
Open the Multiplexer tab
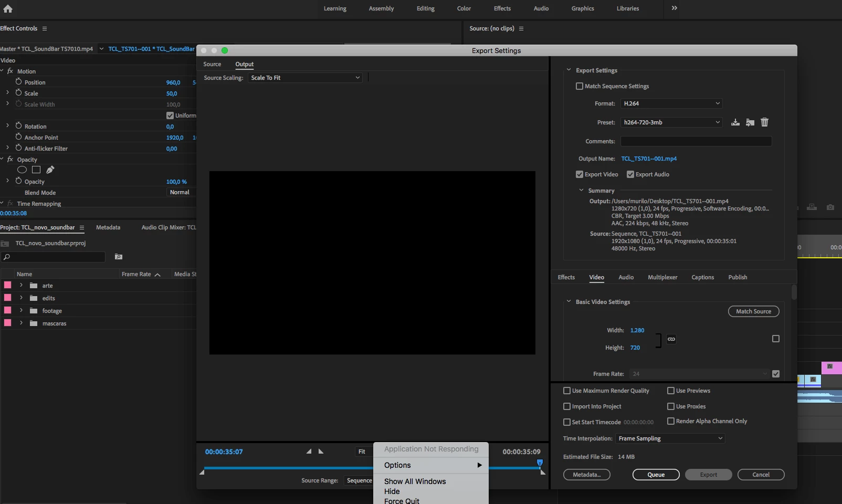tap(662, 277)
